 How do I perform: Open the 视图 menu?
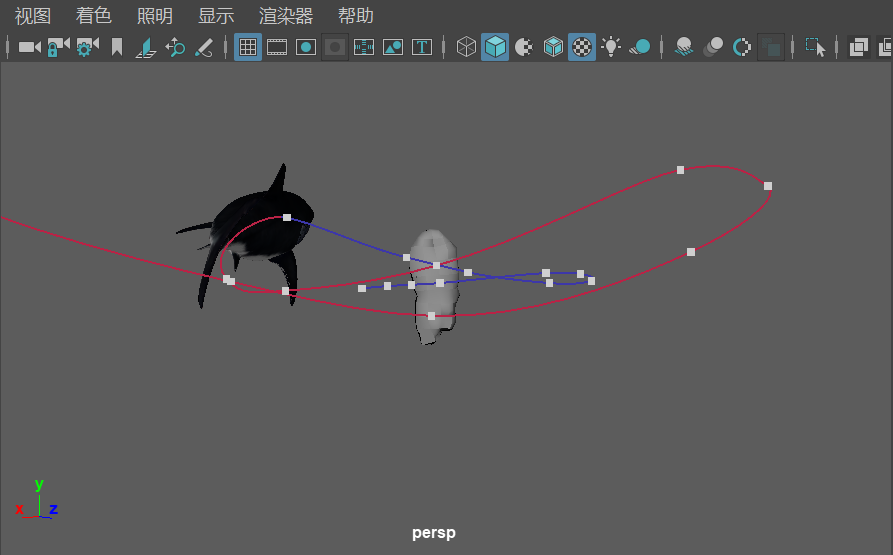click(x=32, y=15)
